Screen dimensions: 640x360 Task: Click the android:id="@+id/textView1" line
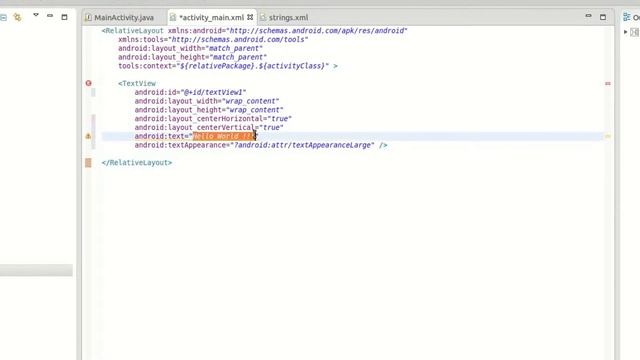coord(191,92)
